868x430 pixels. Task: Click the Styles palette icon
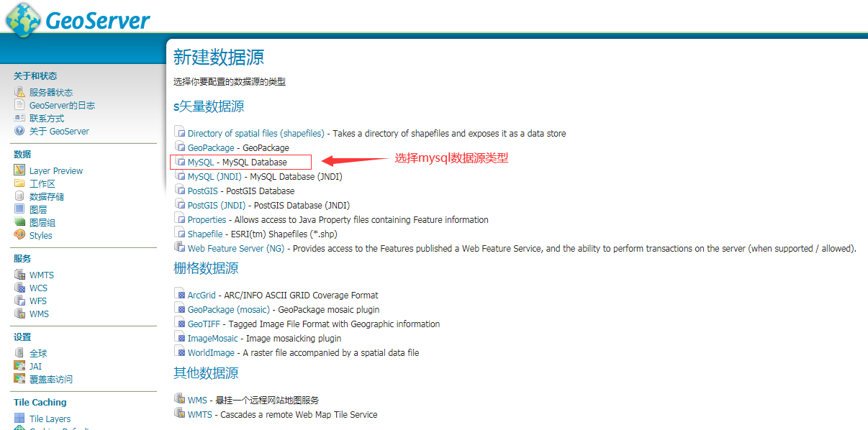19,235
